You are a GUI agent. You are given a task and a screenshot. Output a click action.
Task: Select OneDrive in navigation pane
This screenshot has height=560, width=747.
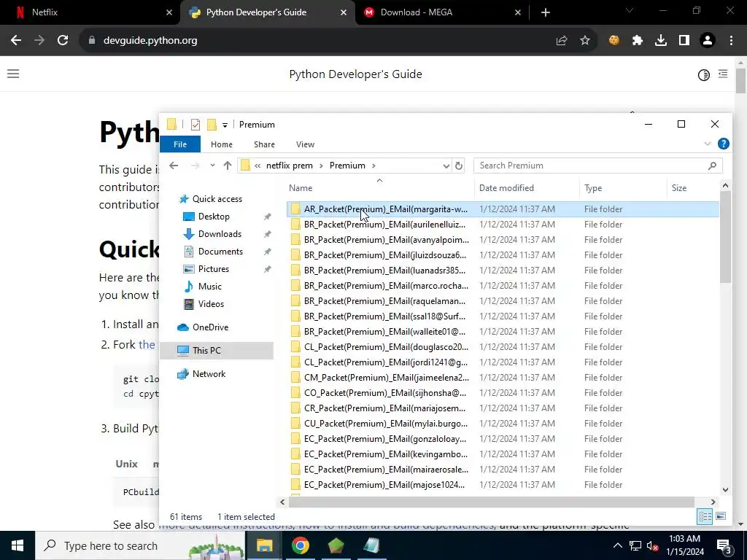coord(210,327)
